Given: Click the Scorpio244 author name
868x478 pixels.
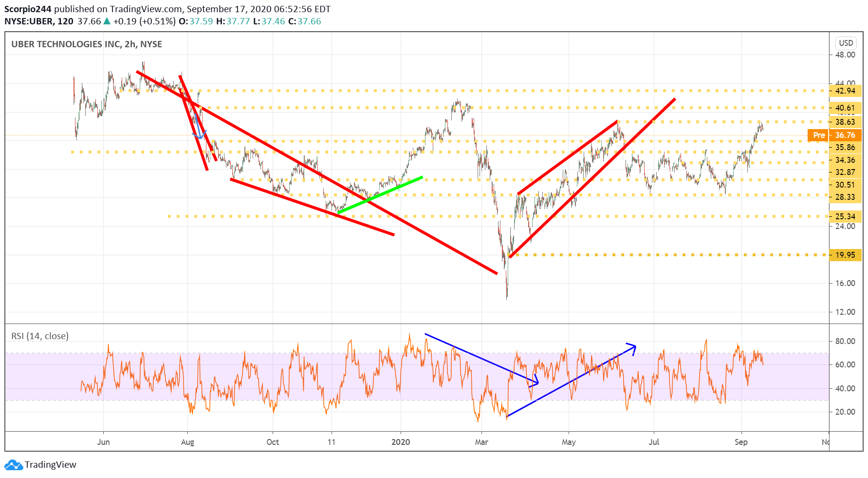Looking at the screenshot, I should pyautogui.click(x=28, y=9).
